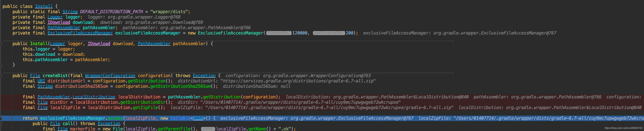Navigate to the WrapperConfiguration type link

pyautogui.click(x=110, y=76)
